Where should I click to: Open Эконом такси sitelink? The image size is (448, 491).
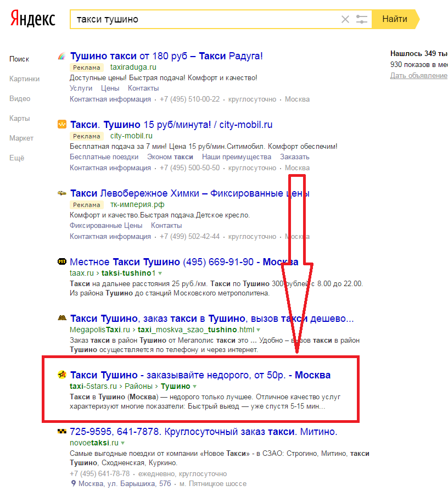click(170, 157)
